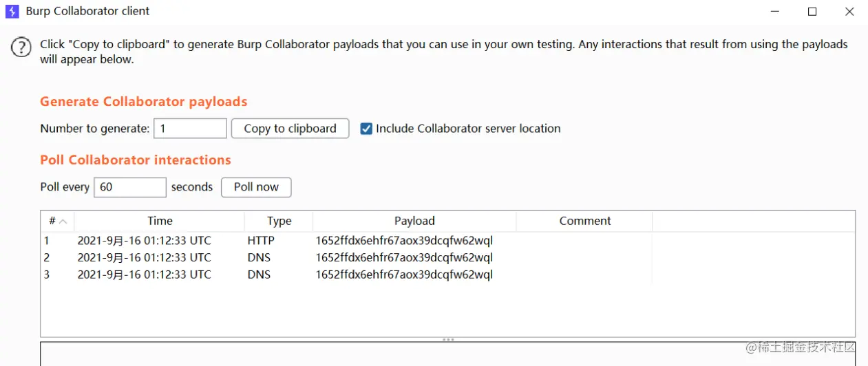
Task: Click the Burp Suite lightning icon in title bar
Action: (12, 12)
